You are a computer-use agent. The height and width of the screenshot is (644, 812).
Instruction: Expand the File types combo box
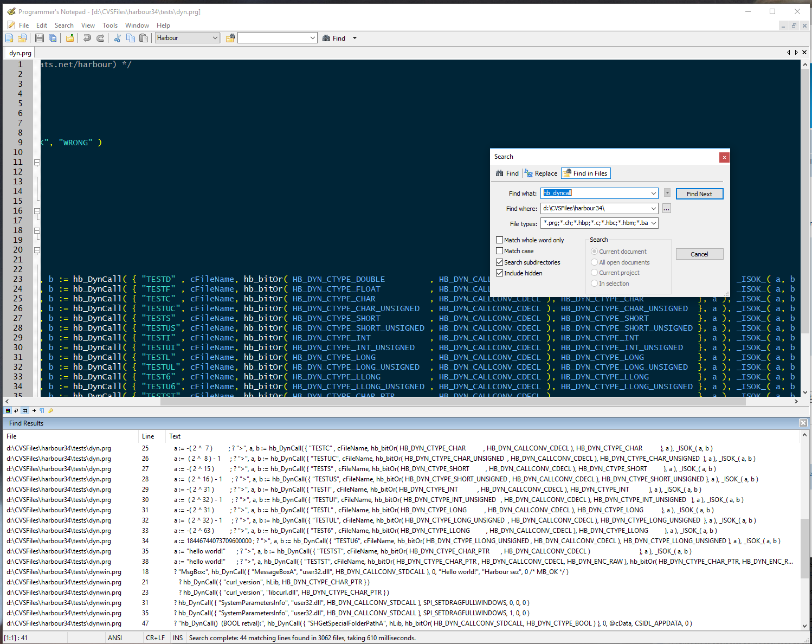pyautogui.click(x=654, y=223)
